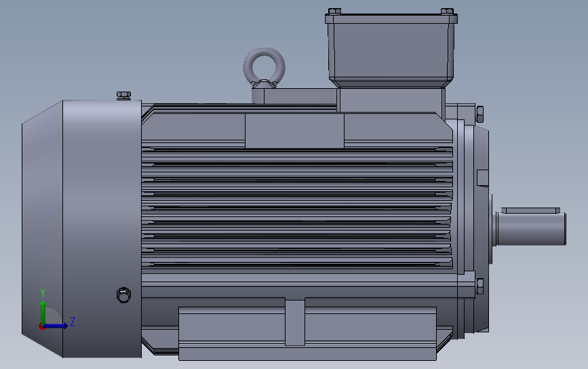This screenshot has width=588, height=369.
Task: Select the left bolt on terminal box lid
Action: (x=334, y=12)
